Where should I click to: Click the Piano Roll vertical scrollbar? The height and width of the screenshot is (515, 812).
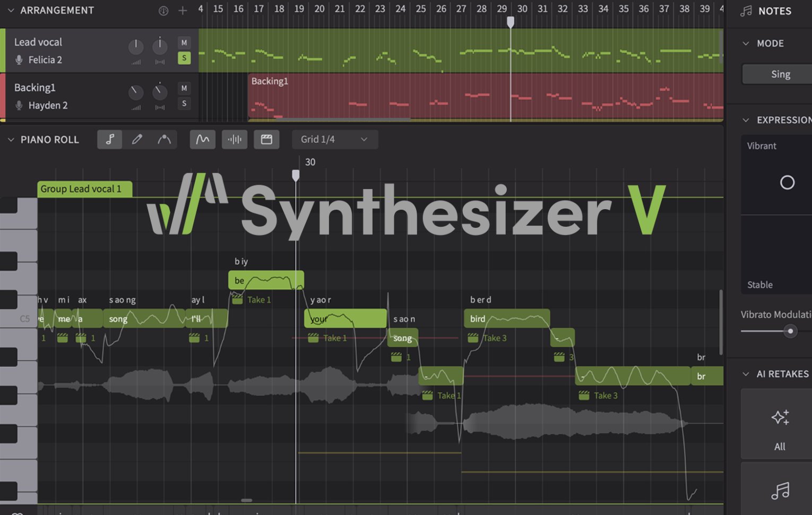pos(720,322)
